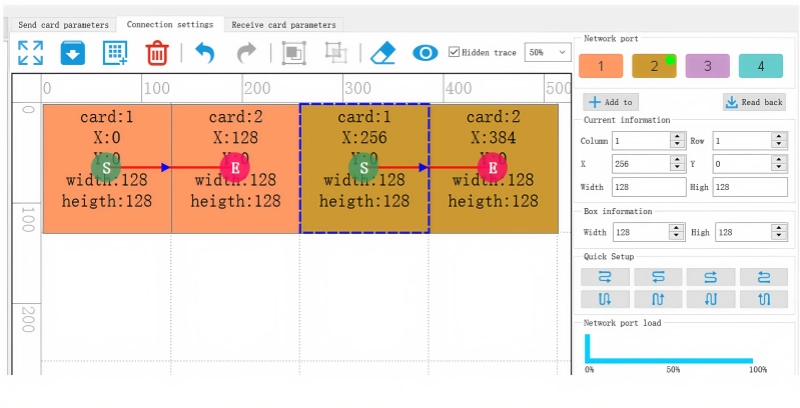Switch to Send card parameters tab
Viewport: 800px width, 408px height.
[63, 24]
